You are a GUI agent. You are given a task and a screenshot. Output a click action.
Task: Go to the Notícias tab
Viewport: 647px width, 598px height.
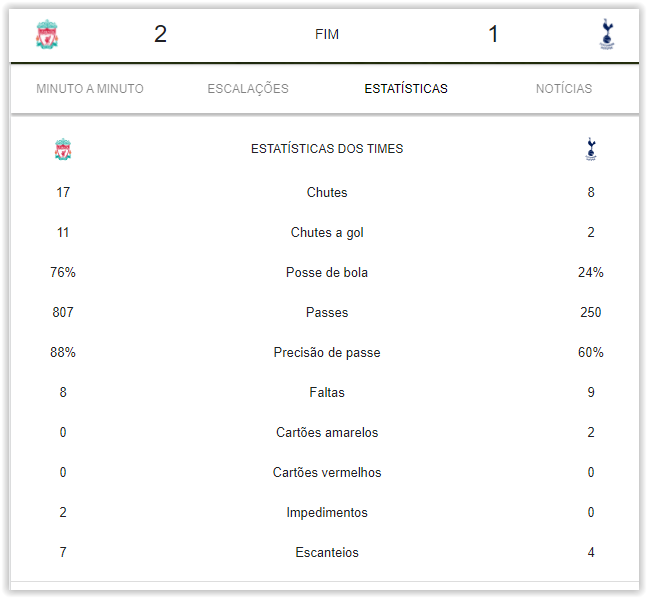pos(564,89)
